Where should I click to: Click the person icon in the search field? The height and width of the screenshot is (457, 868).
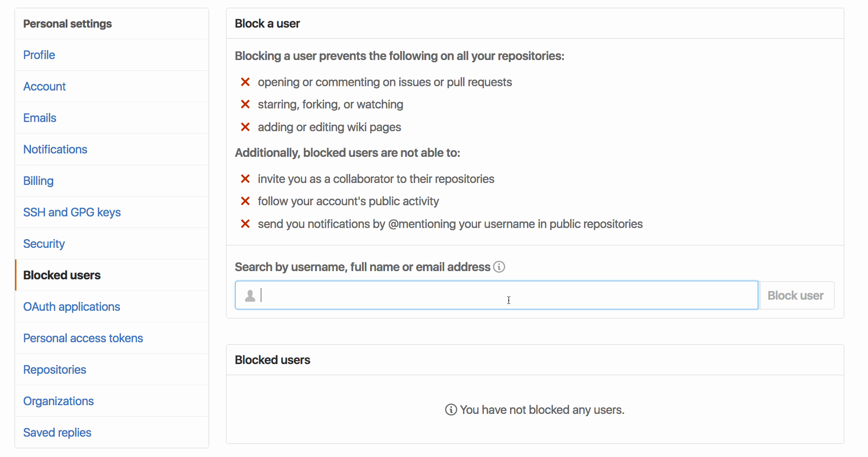(x=250, y=295)
